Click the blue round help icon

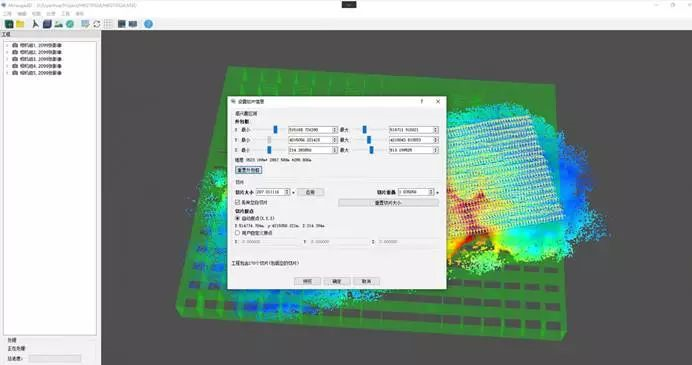click(x=148, y=24)
